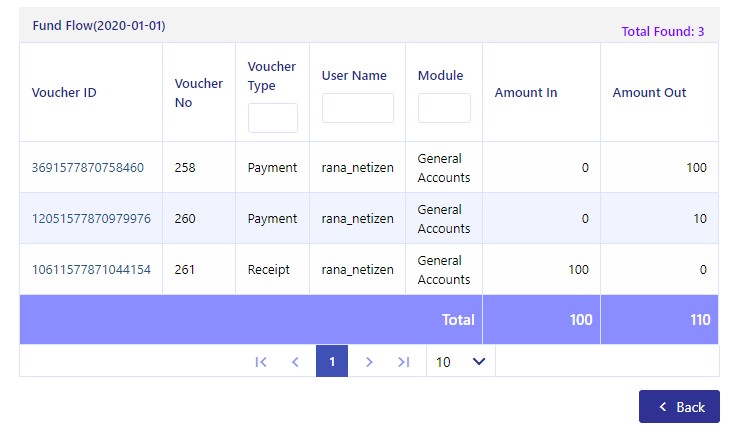738x430 pixels.
Task: Sort by the Amount In column header
Action: 526,92
